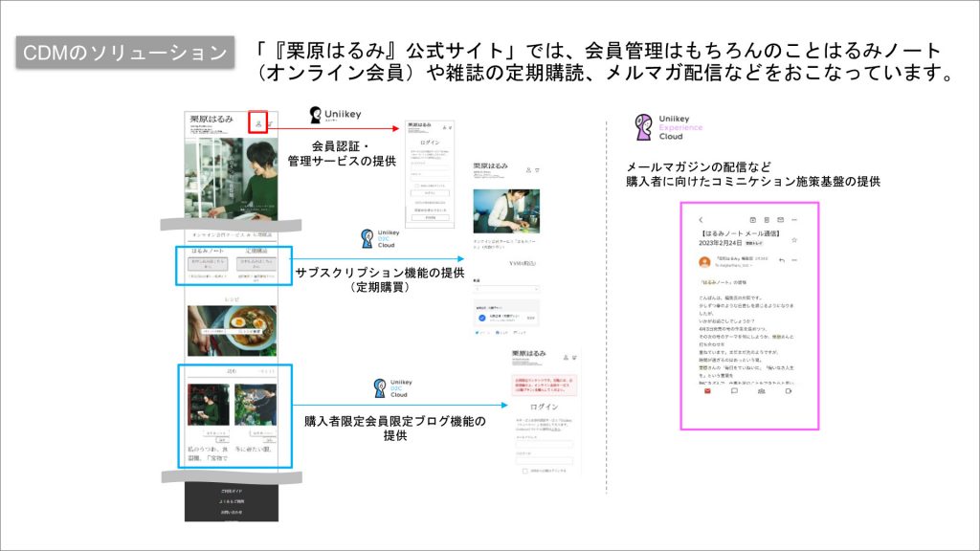Click the Uniikey Experience Cloud logo

[x=669, y=127]
